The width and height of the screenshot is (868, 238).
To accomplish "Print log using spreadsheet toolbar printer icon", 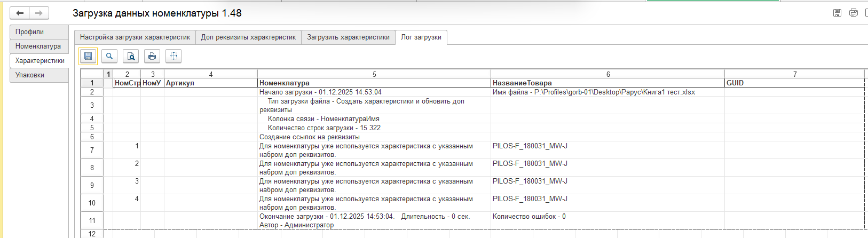I will coord(152,56).
